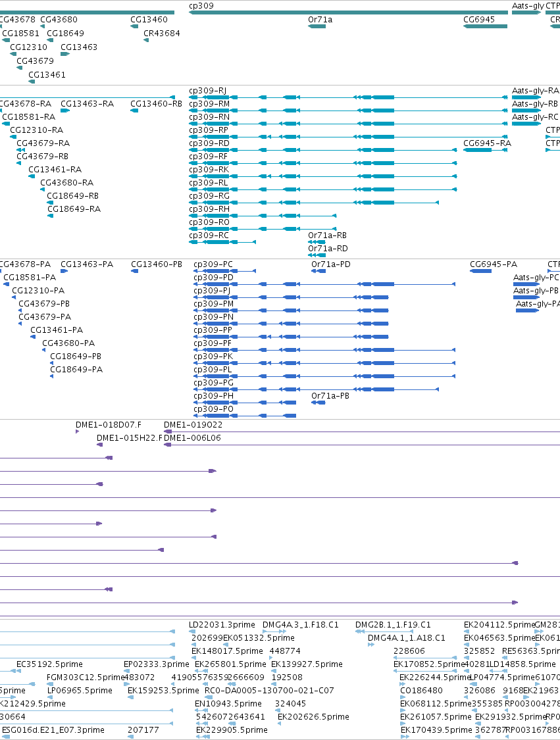Click the CG6945-PA protein label

tap(494, 264)
